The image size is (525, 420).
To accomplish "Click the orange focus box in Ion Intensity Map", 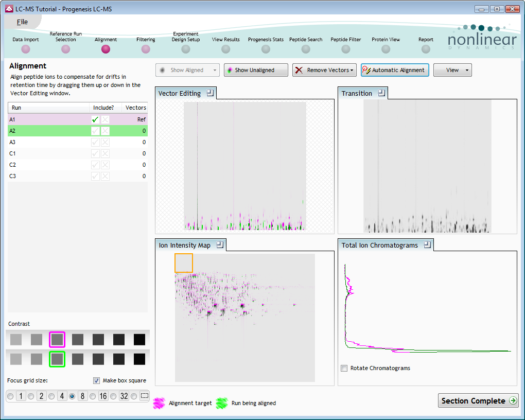I will [184, 263].
